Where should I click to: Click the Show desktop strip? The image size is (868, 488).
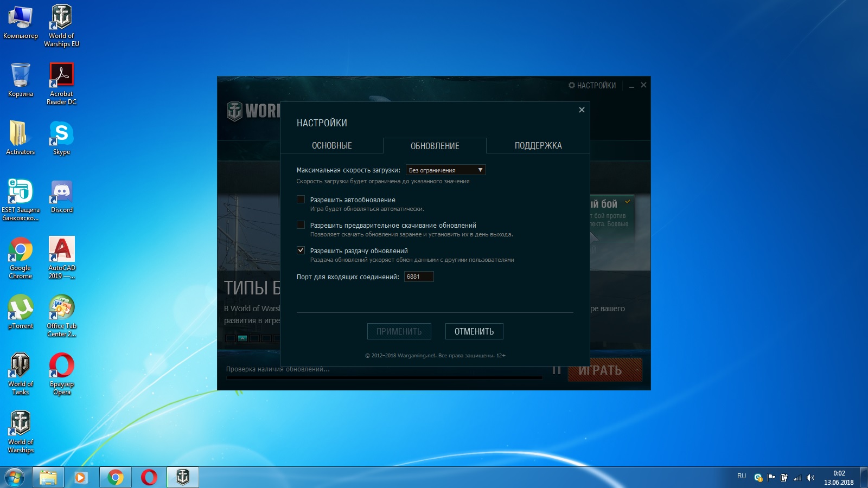[864, 477]
